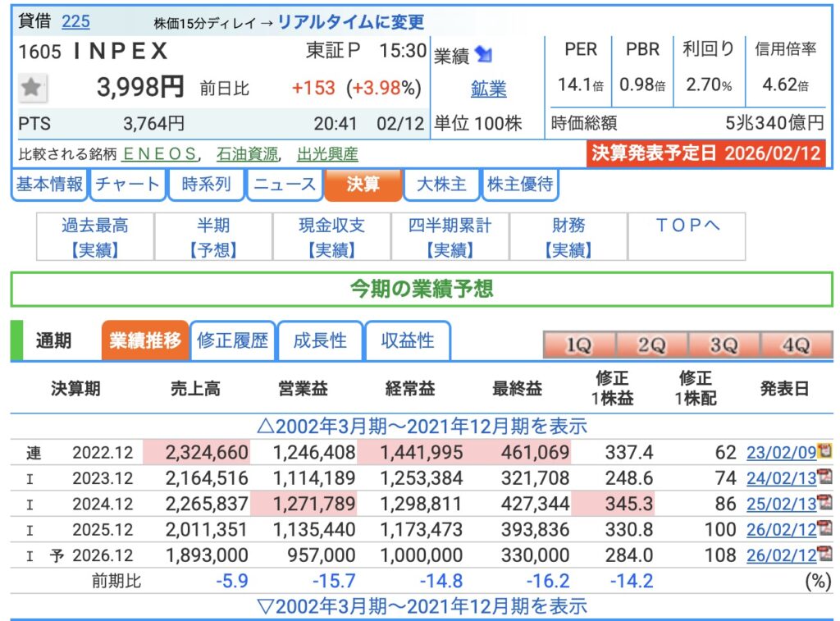Open the ENEOS comparison stock link
Image resolution: width=840 pixels, height=621 pixels.
(160, 153)
